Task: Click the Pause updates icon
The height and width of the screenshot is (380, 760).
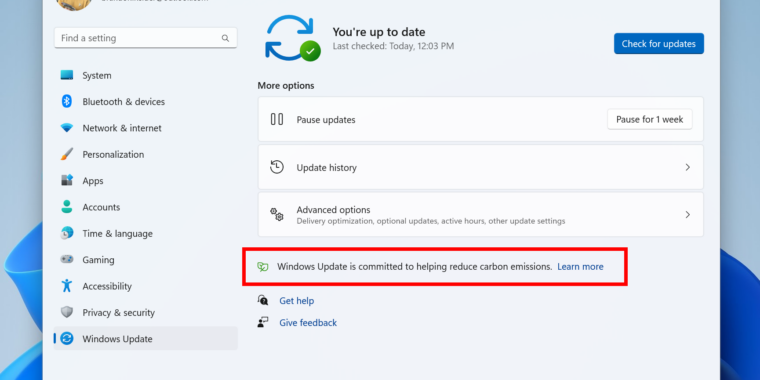Action: click(277, 119)
